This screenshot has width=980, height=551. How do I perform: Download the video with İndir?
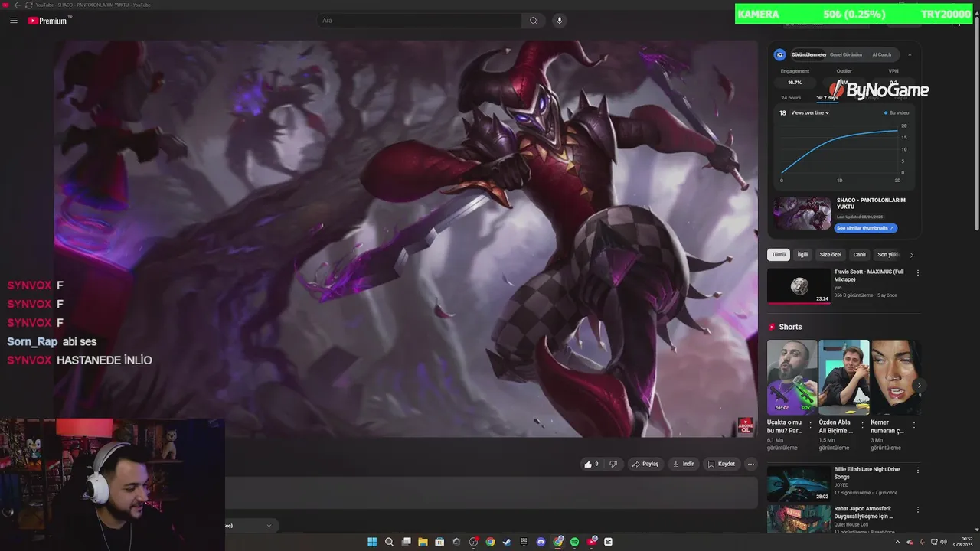[x=683, y=464]
